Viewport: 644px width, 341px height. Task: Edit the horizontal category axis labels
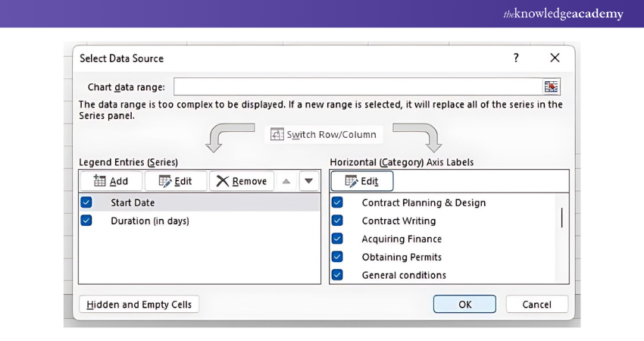point(361,181)
